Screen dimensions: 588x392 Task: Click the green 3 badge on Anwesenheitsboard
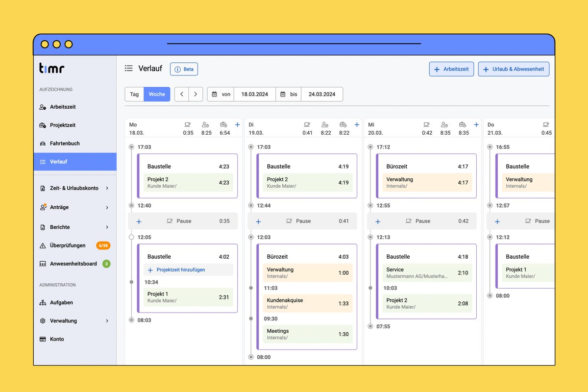tap(106, 264)
